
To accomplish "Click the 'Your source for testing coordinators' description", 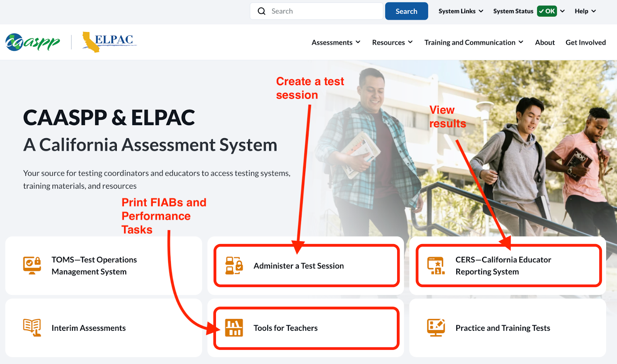I will pos(157,179).
